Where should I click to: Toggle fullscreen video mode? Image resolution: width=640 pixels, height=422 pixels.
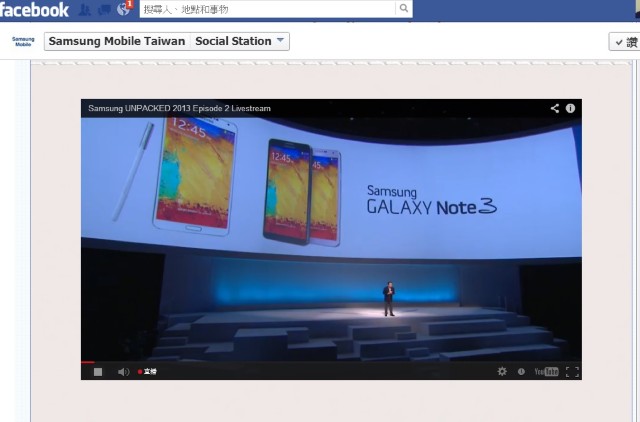click(572, 371)
